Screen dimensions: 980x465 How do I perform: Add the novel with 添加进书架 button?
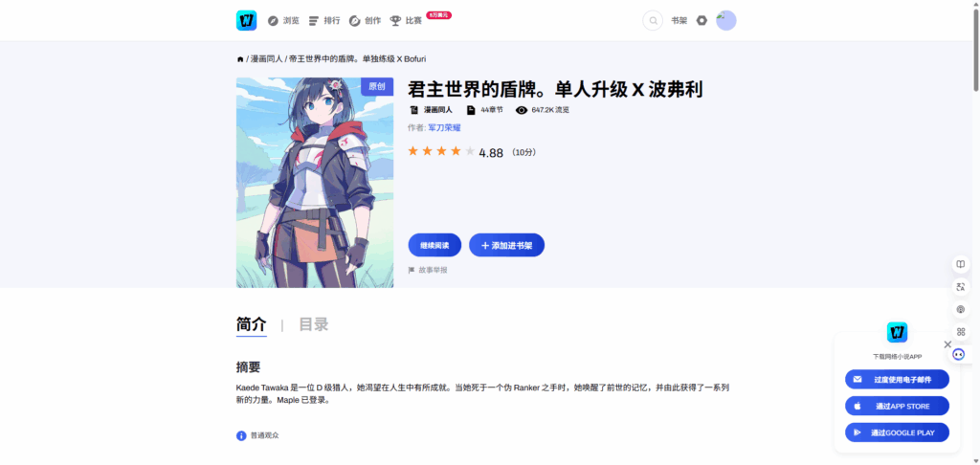click(x=507, y=245)
